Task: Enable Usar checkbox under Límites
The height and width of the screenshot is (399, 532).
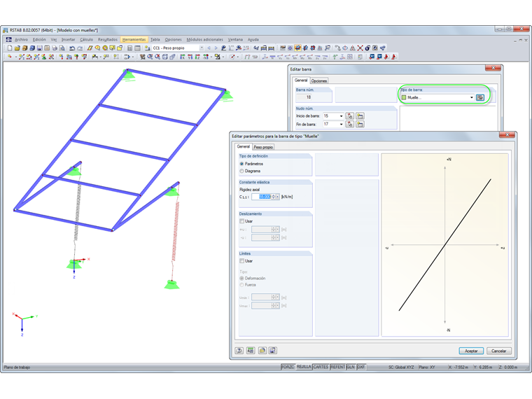Action: (x=242, y=261)
